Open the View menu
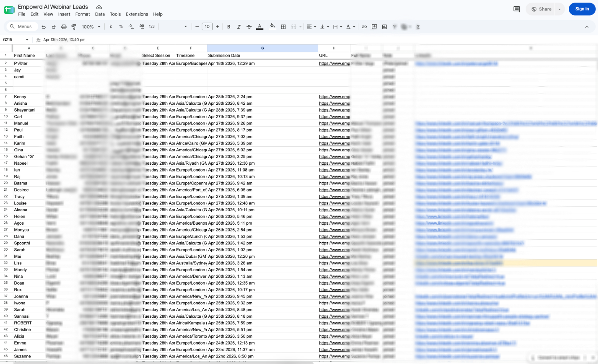The image size is (598, 364). (48, 14)
